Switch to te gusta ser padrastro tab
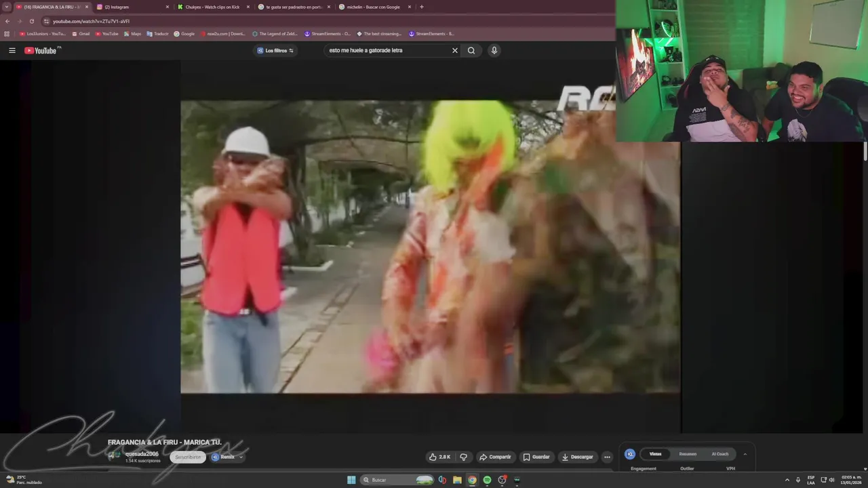Viewport: 868px width, 488px height. point(294,7)
